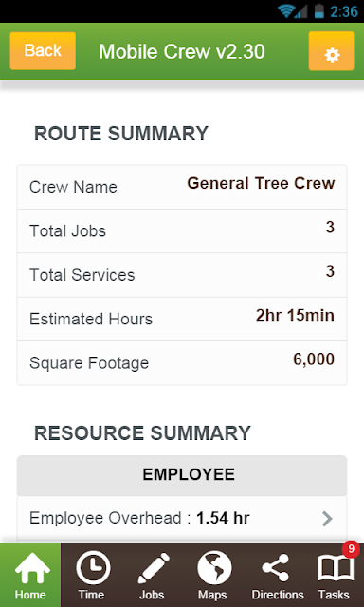
Task: Open the Maps globe icon
Action: pyautogui.click(x=214, y=567)
